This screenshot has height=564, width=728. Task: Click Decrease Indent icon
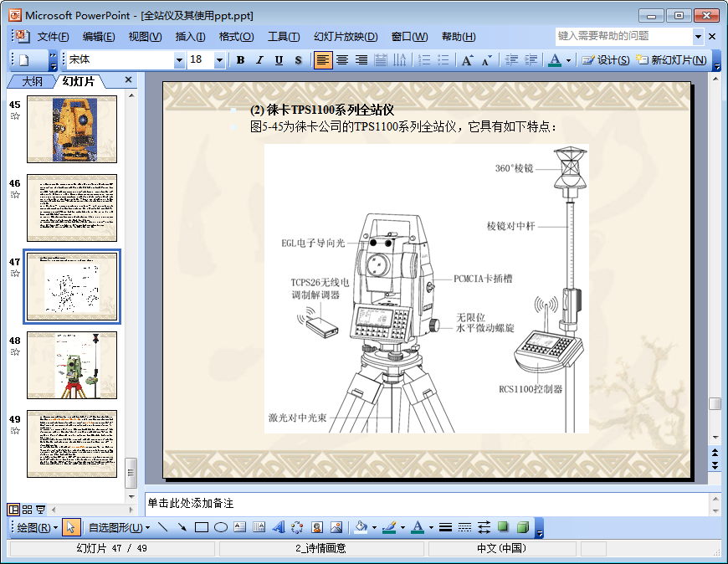click(x=511, y=60)
